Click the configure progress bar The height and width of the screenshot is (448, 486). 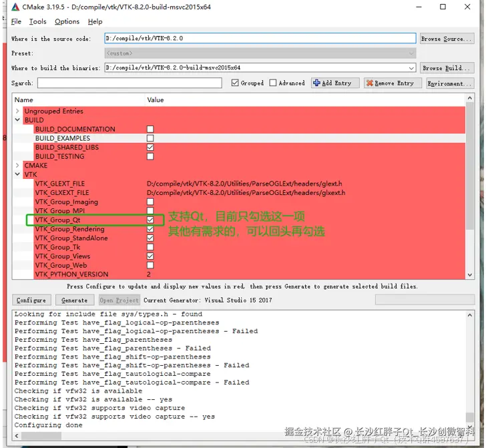click(425, 300)
